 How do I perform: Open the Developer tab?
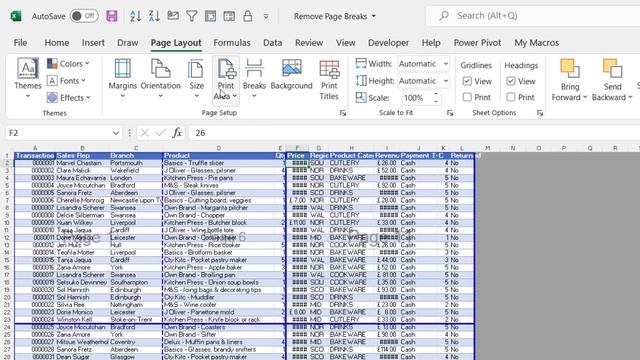click(388, 43)
